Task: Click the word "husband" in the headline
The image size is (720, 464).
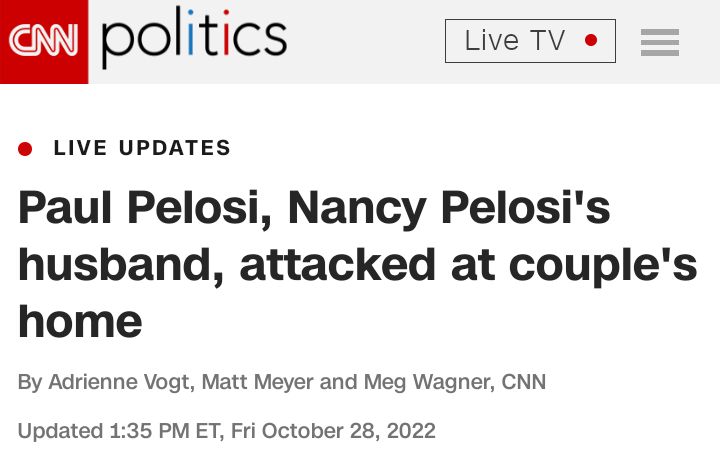Action: pyautogui.click(x=120, y=264)
